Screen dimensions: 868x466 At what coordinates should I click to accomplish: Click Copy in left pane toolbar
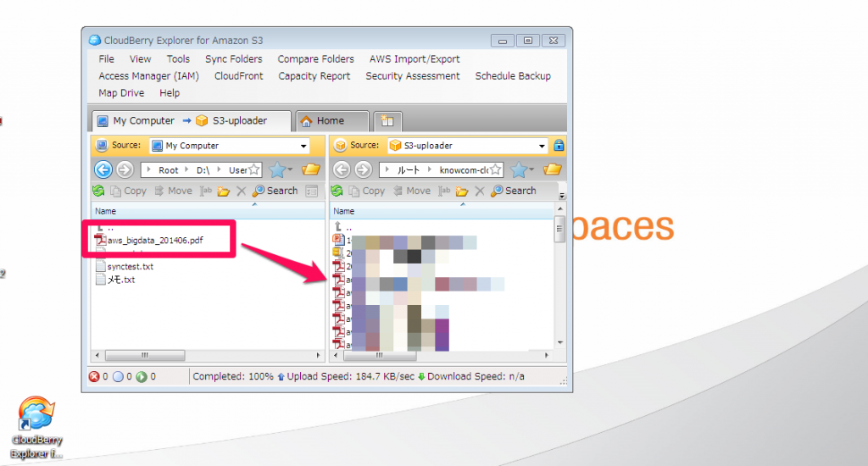pyautogui.click(x=129, y=191)
